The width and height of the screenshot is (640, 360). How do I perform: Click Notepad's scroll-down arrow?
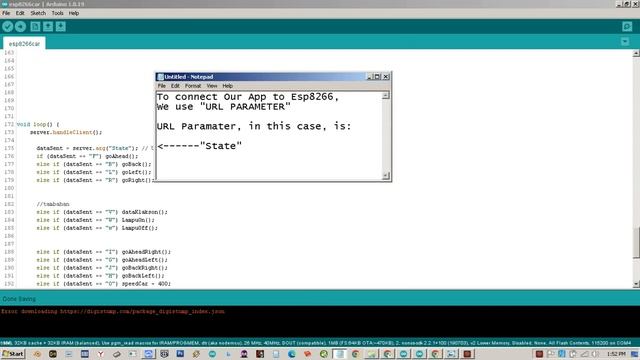coord(386,176)
